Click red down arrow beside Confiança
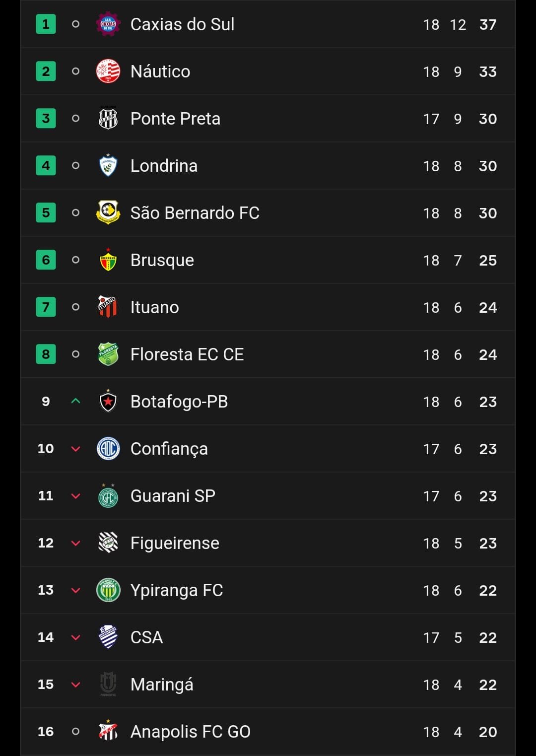Image resolution: width=536 pixels, height=756 pixels. 76,449
